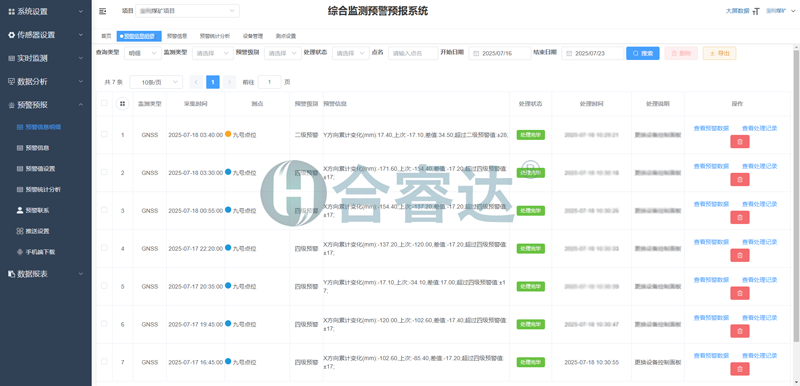The width and height of the screenshot is (800, 386).
Task: Click the 预警联系 person icon
Action: (x=20, y=210)
